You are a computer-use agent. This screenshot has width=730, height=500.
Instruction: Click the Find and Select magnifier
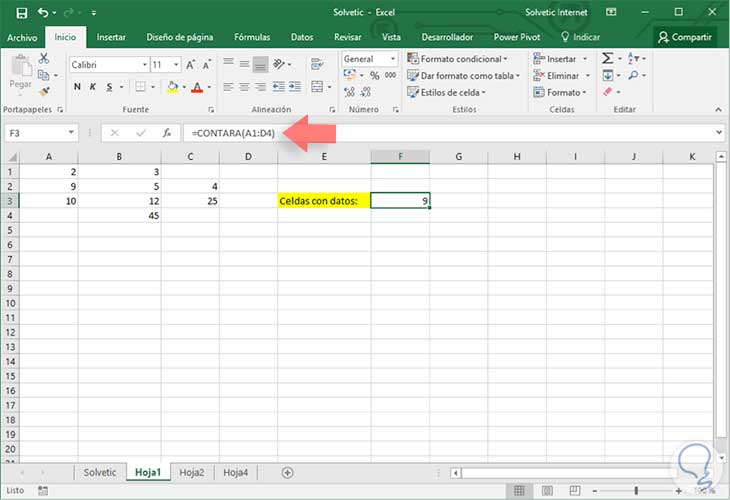tap(633, 75)
